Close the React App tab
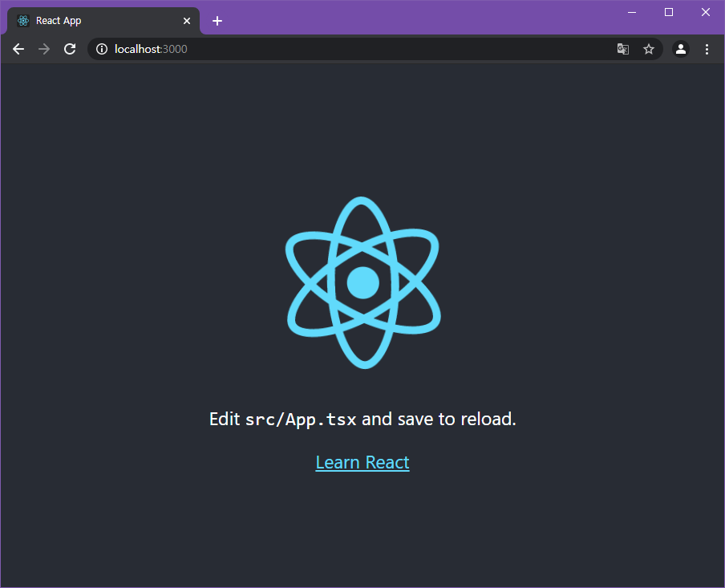The height and width of the screenshot is (588, 725). (187, 21)
